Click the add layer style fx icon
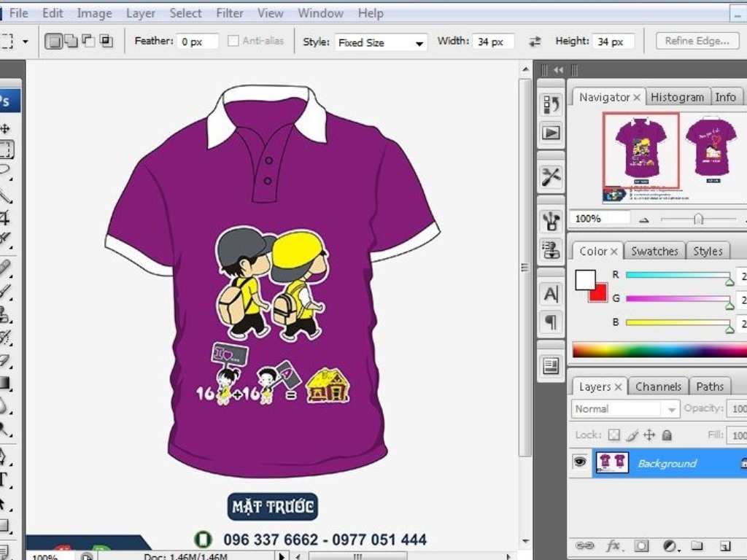The width and height of the screenshot is (747, 560). click(613, 545)
